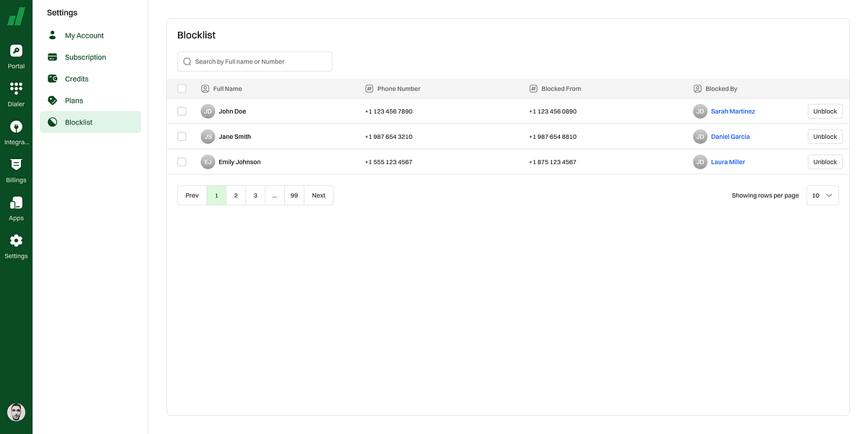Viewport: 868px width, 434px height.
Task: Click the Blocked By column person icon
Action: [x=697, y=89]
